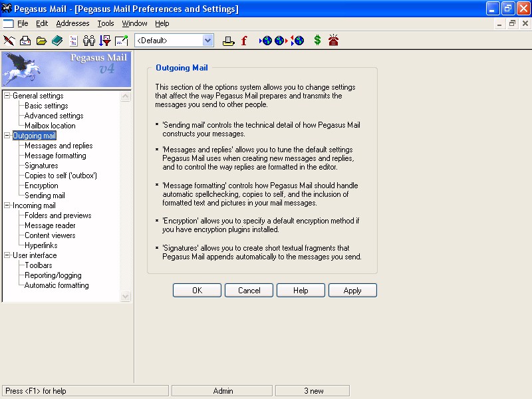This screenshot has width=532, height=399.
Task: Click the Pegasus Mail v4 logo banner
Action: pyautogui.click(x=66, y=69)
